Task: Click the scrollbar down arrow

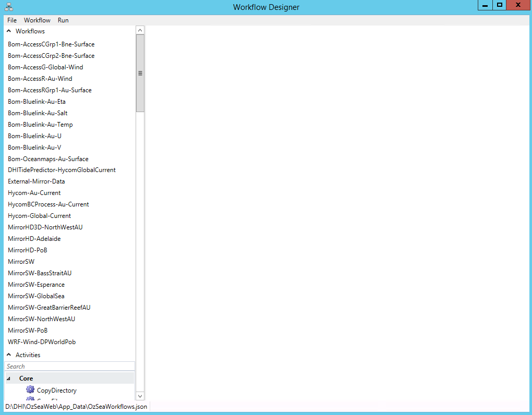Action: pos(140,396)
